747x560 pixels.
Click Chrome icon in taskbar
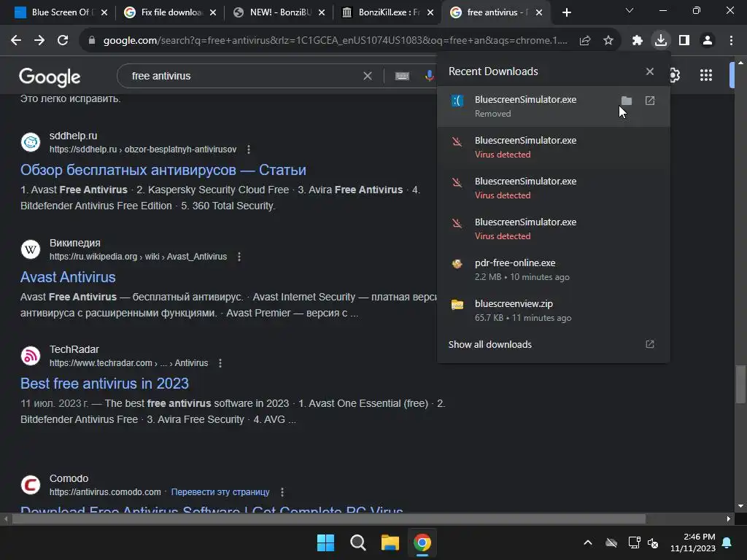[422, 542]
